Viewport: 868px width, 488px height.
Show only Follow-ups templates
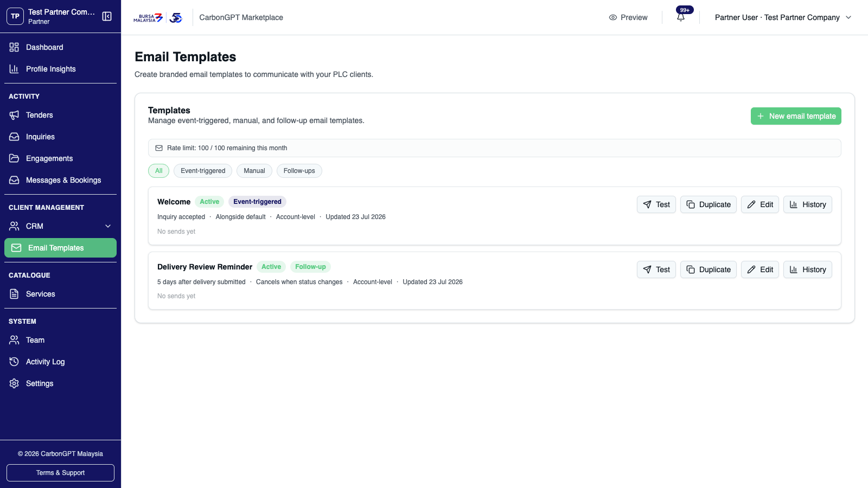[x=299, y=171]
